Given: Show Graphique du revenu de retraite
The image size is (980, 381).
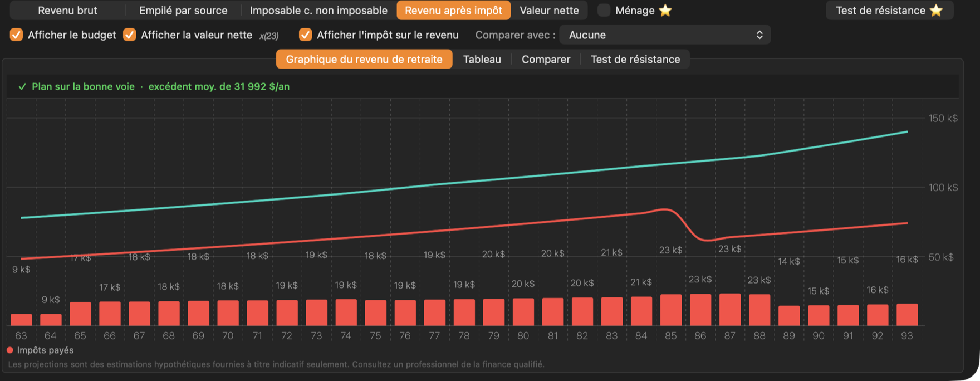Looking at the screenshot, I should [364, 60].
